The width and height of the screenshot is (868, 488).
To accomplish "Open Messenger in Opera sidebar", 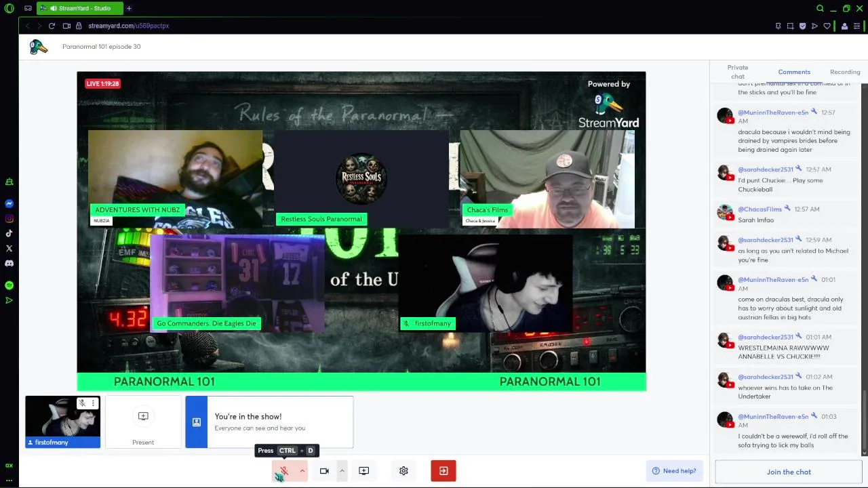I will 9,203.
